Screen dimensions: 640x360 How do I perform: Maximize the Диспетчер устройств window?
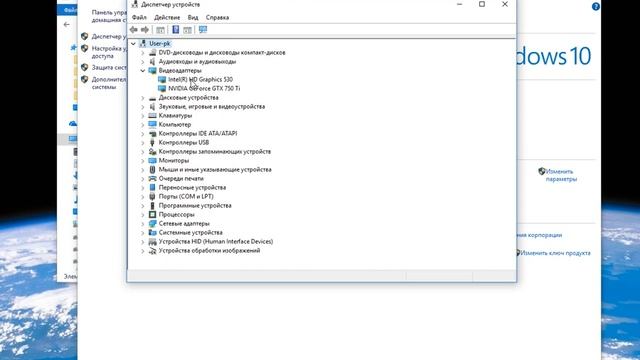tap(482, 4)
